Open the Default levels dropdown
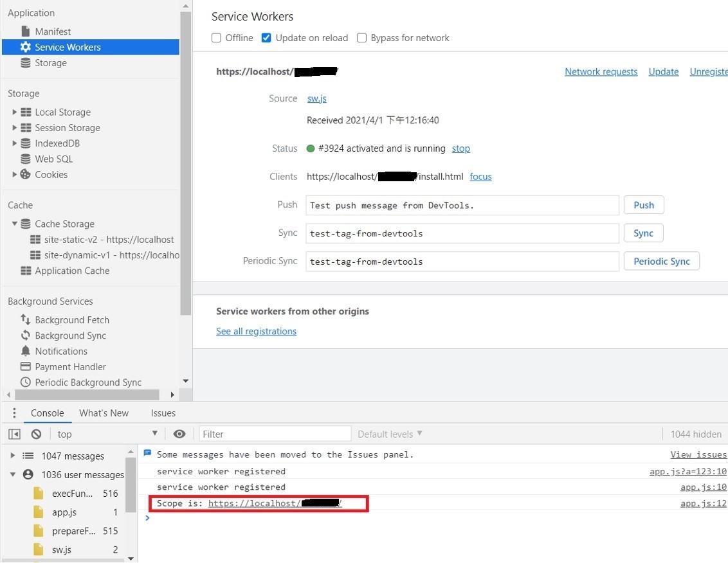Viewport: 728px width, 563px height. [x=390, y=434]
